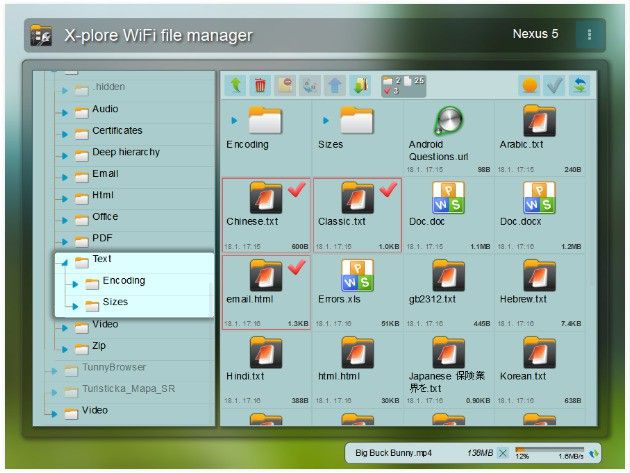Image resolution: width=630 pixels, height=473 pixels.
Task: Click the Classic.txt file icon
Action: pos(357,197)
